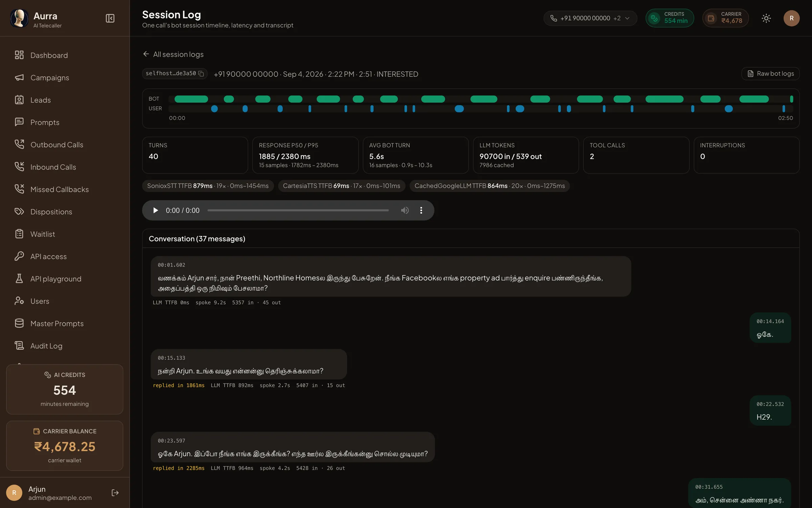
Task: Click the 'replied in 1861ms' label
Action: pyautogui.click(x=179, y=385)
